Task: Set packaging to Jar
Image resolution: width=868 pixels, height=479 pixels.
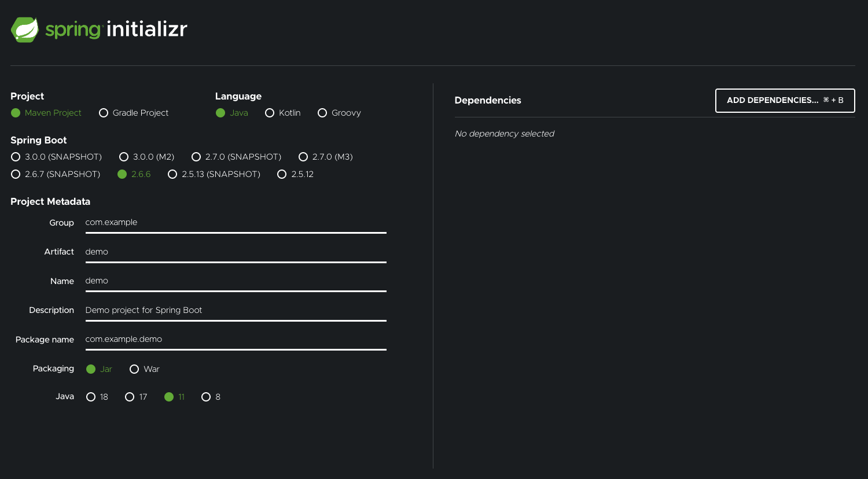Action: point(99,369)
